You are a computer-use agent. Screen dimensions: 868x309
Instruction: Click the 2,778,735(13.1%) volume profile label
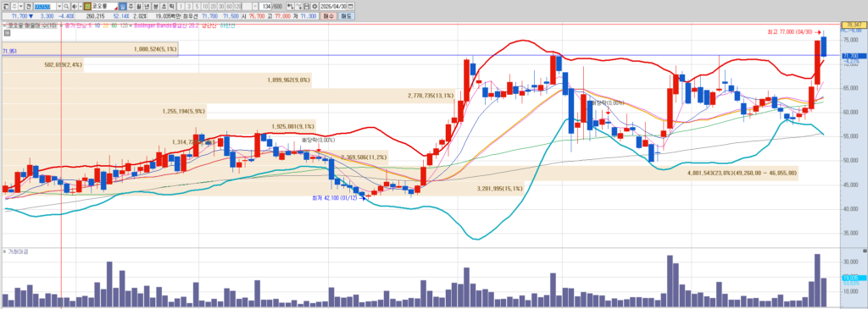431,96
